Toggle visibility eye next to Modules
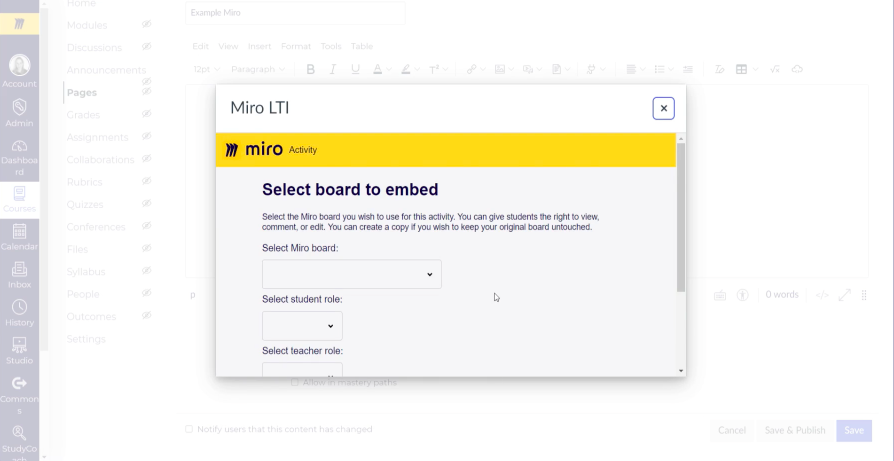The width and height of the screenshot is (894, 461). (147, 25)
